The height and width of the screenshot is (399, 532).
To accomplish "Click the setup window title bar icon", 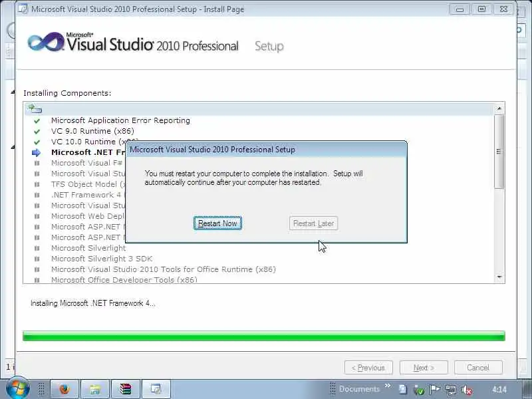I will [23, 9].
